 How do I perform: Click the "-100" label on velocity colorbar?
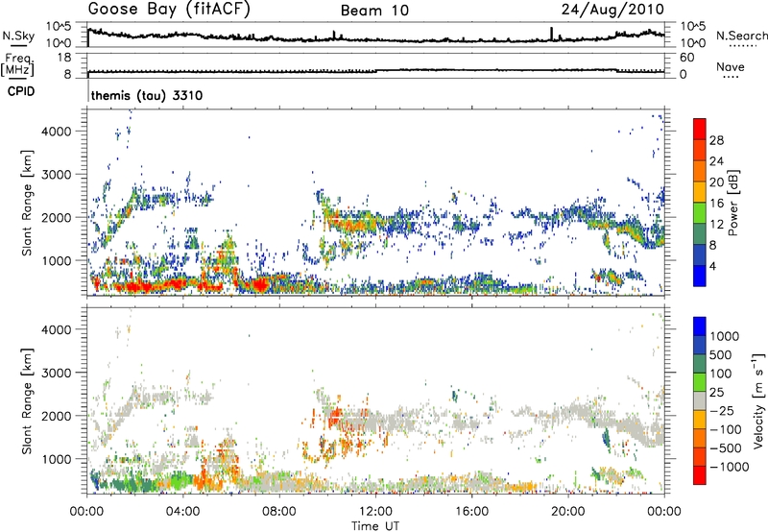point(726,429)
